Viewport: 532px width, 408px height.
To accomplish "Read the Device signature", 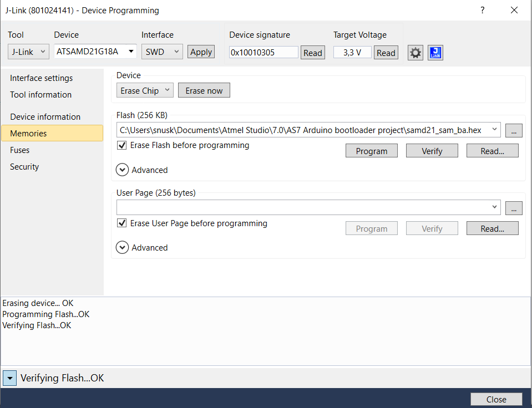I will tap(312, 53).
